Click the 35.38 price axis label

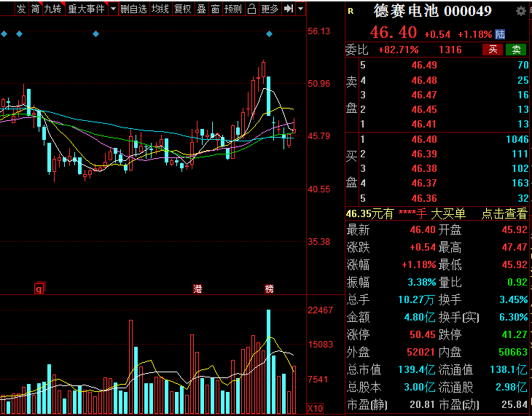318,242
